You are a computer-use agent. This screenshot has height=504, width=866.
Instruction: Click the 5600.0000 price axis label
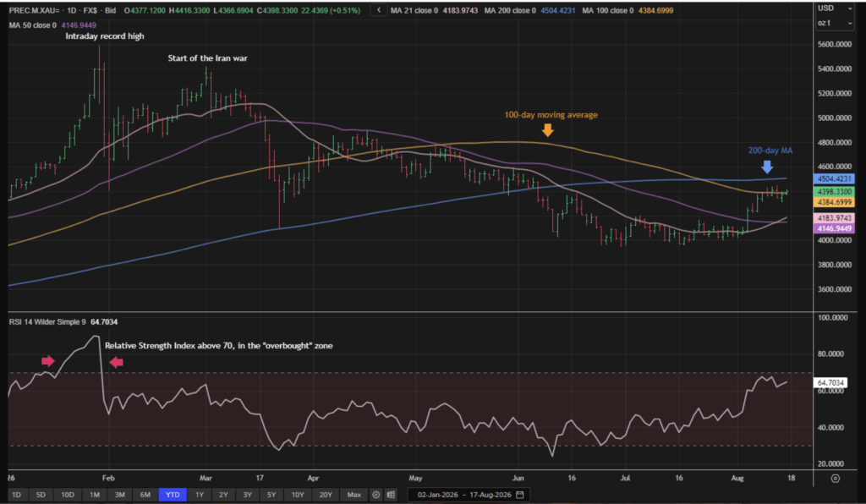pyautogui.click(x=835, y=44)
